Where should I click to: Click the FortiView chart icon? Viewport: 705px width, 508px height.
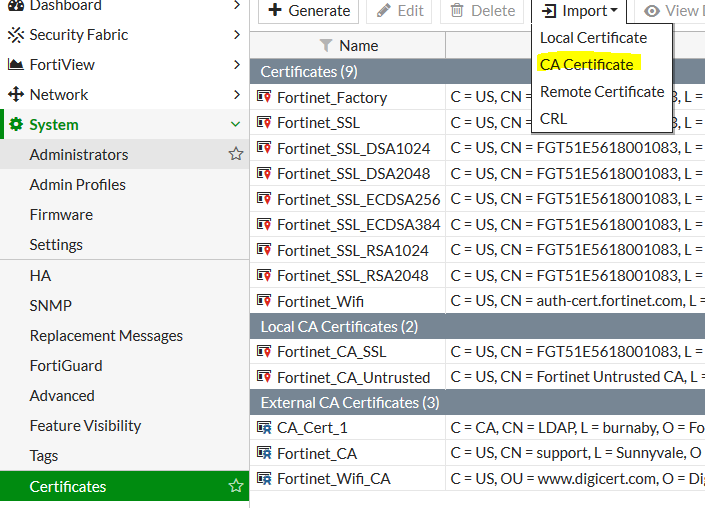[15, 65]
